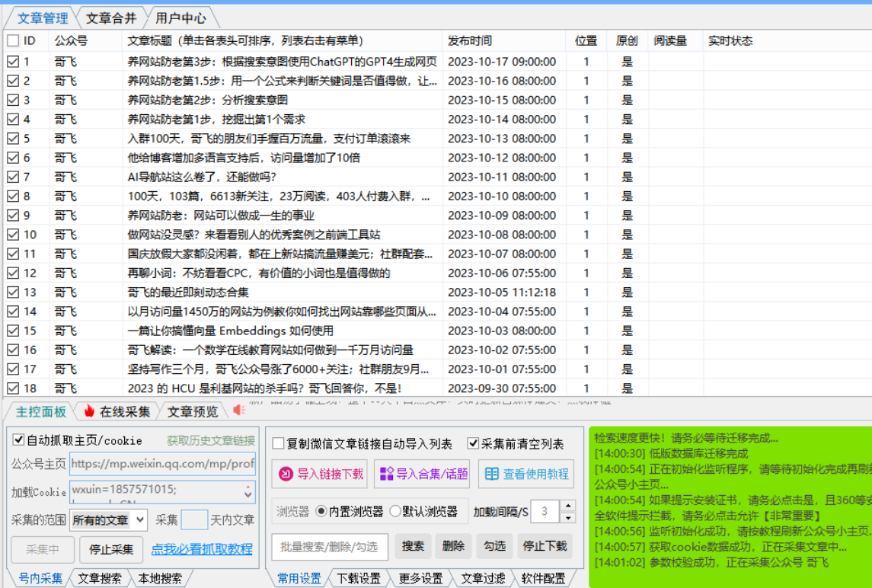
Task: Uncheck 自动抓取主页/cookie option
Action: [19, 441]
